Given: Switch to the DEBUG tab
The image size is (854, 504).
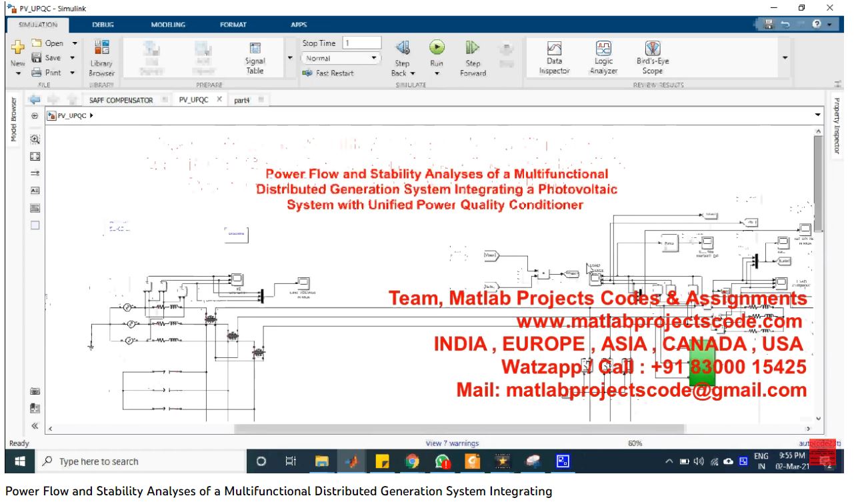Looking at the screenshot, I should [103, 25].
